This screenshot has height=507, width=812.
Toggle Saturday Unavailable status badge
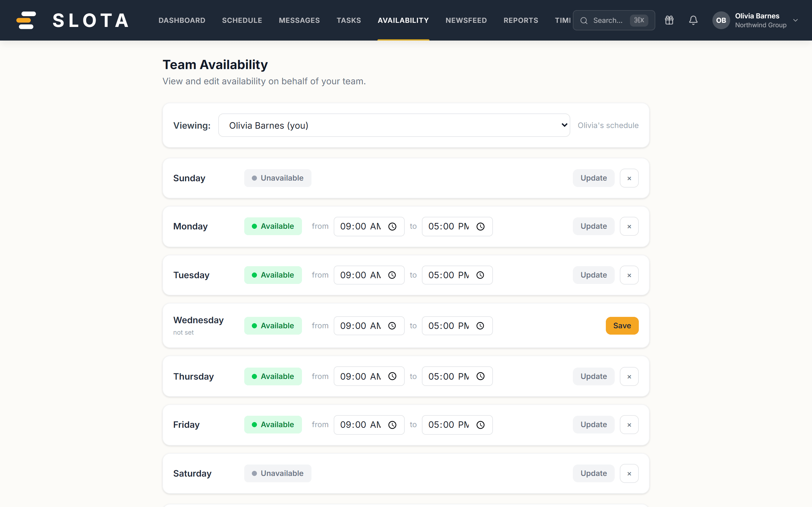(x=278, y=473)
